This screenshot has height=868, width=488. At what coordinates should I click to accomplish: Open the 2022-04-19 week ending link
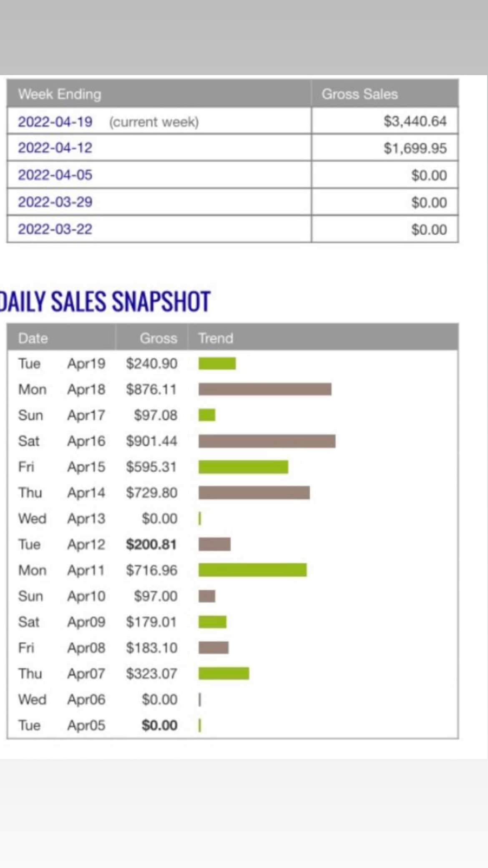point(55,122)
